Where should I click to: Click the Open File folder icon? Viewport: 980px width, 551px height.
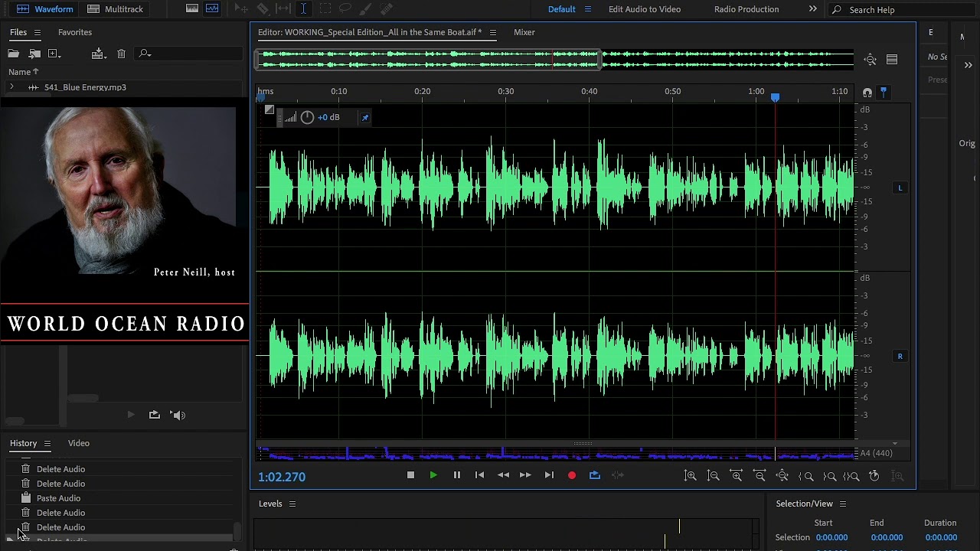pos(14,54)
